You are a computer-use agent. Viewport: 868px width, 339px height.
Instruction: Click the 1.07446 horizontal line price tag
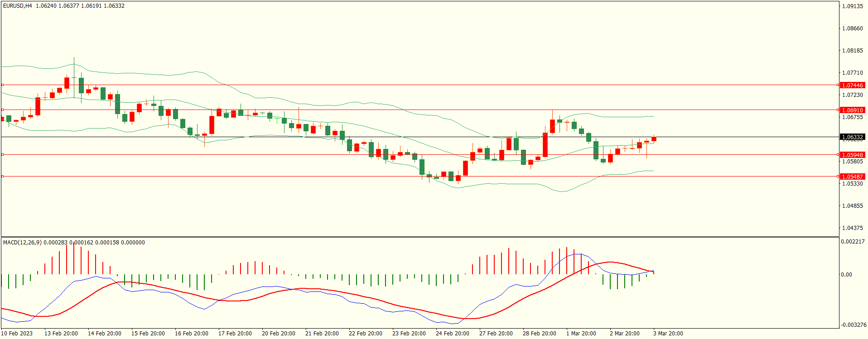852,85
